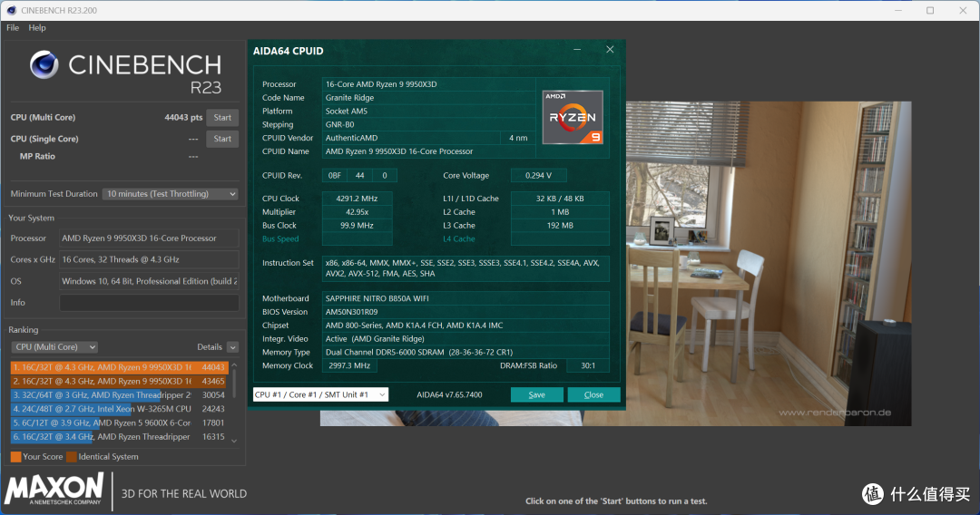The width and height of the screenshot is (980, 515).
Task: Click the Cinebench logo sphere icon
Action: point(44,65)
